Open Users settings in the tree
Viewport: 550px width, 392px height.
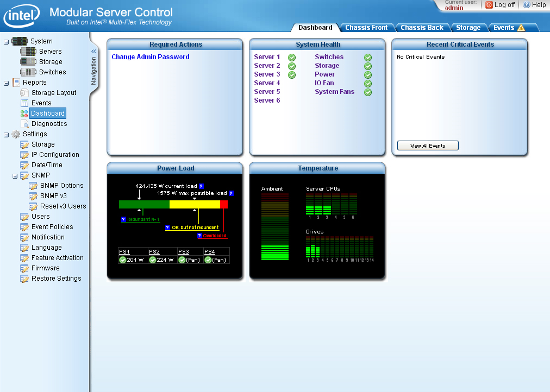point(41,217)
